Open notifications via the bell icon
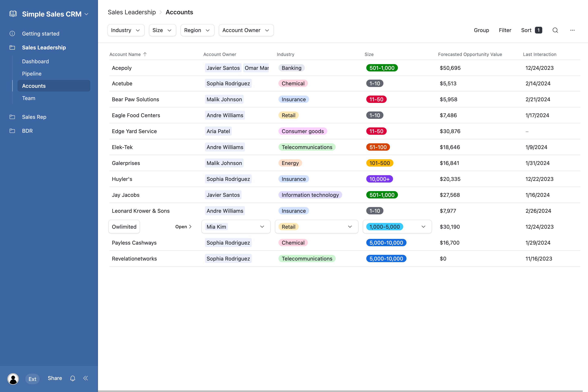588x392 pixels. pyautogui.click(x=72, y=378)
